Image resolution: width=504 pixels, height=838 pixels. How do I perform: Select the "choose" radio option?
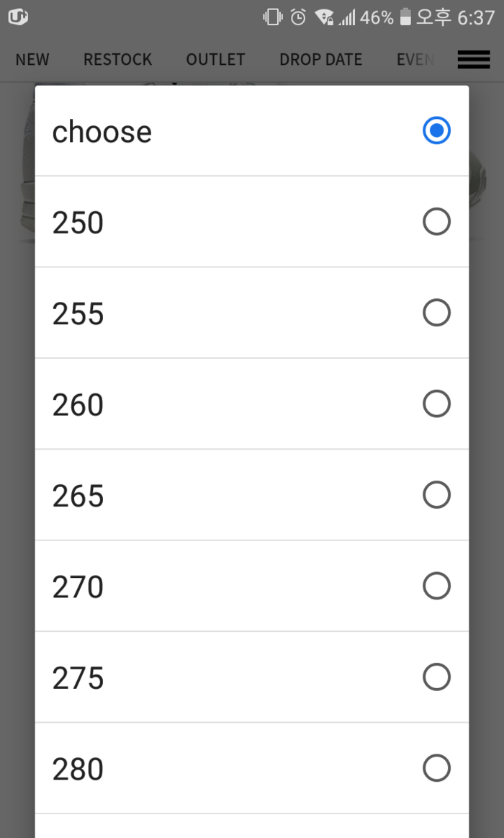436,131
